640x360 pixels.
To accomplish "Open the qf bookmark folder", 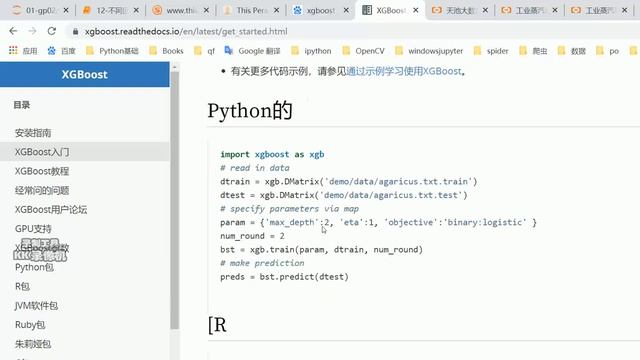I will point(204,51).
